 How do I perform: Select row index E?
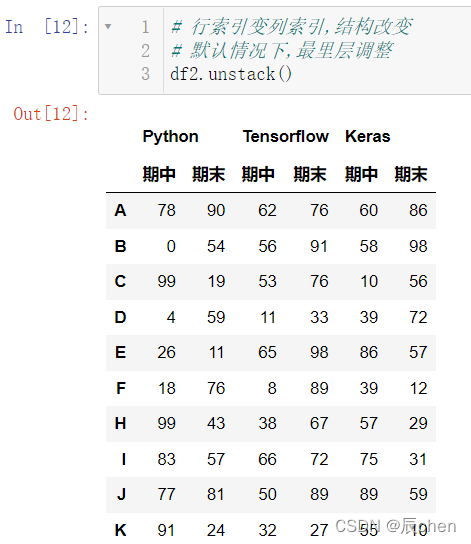[120, 352]
